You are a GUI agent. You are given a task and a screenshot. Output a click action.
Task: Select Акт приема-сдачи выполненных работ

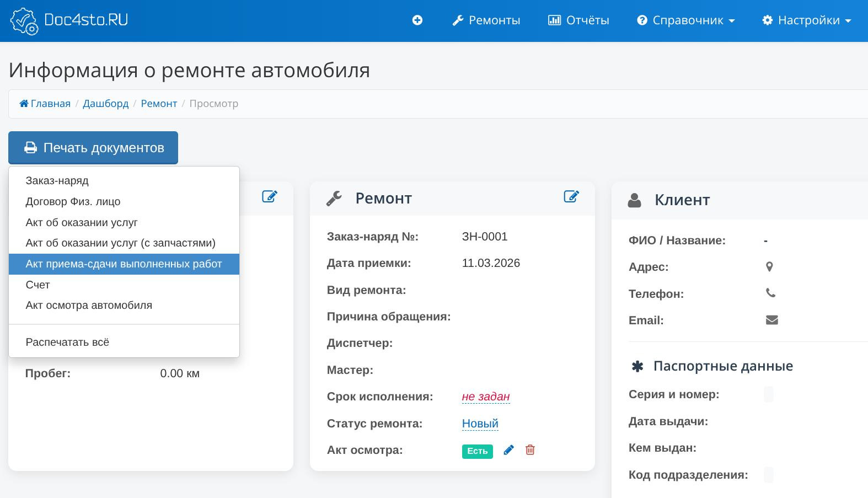pos(124,264)
